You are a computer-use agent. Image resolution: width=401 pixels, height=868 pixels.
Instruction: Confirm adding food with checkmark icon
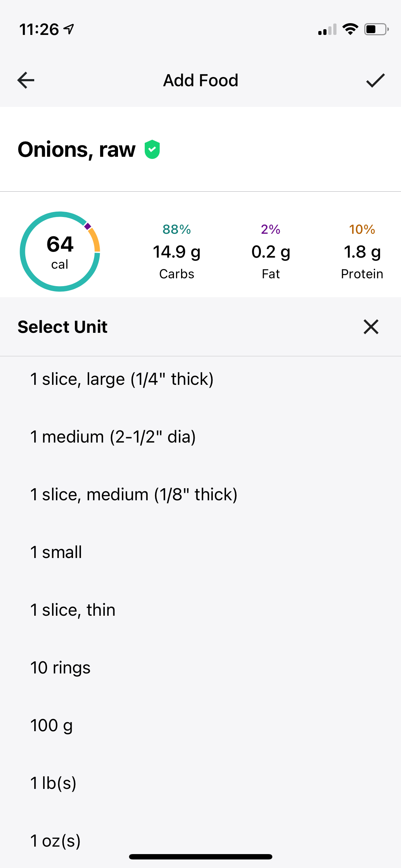pos(375,80)
